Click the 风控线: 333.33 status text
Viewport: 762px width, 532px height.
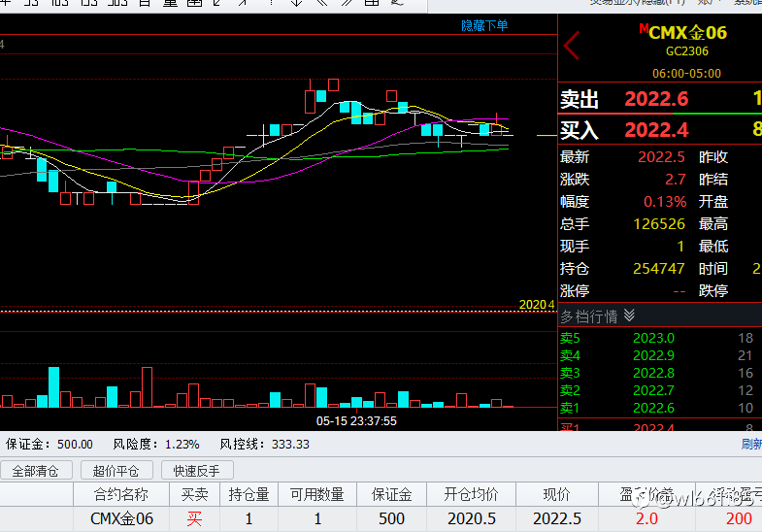(x=264, y=444)
